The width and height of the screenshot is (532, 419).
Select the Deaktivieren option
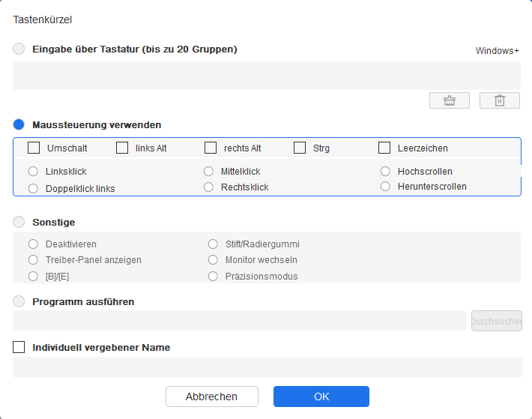(33, 244)
